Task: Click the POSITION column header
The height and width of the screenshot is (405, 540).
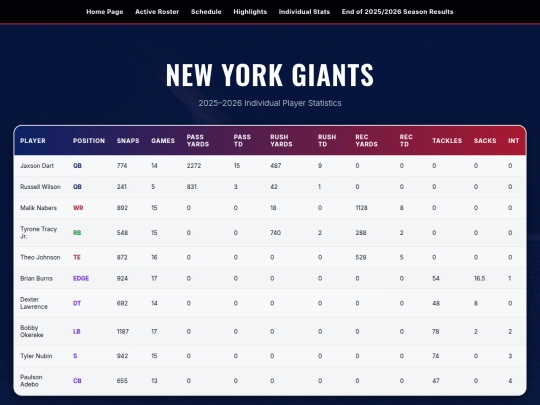Action: tap(89, 141)
